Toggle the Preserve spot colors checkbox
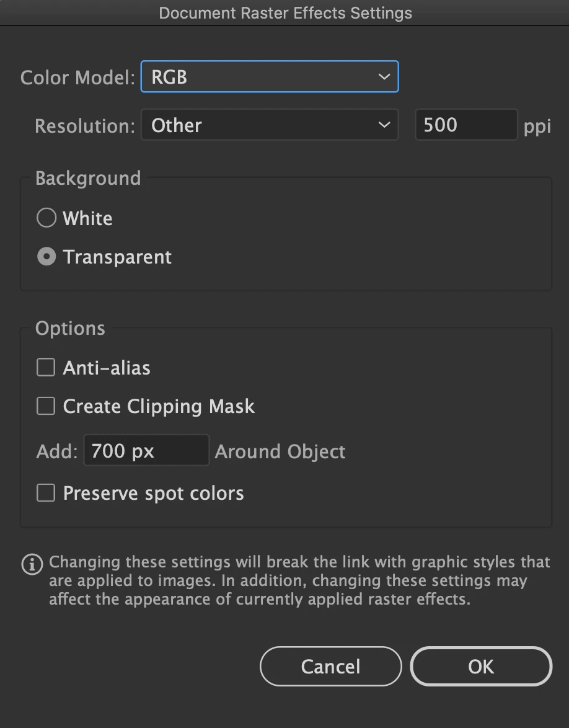Viewport: 569px width, 728px height. tap(46, 493)
